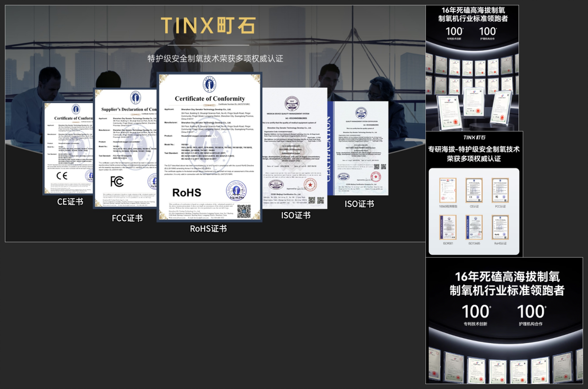This screenshot has width=588, height=389.
Task: Select the ISO13485 caption
Action: [x=474, y=243]
